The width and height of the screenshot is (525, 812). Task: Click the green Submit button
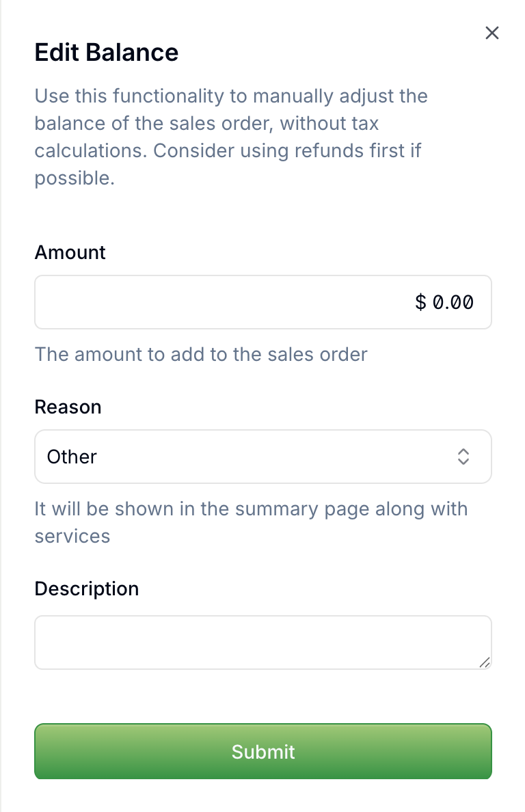pyautogui.click(x=263, y=751)
